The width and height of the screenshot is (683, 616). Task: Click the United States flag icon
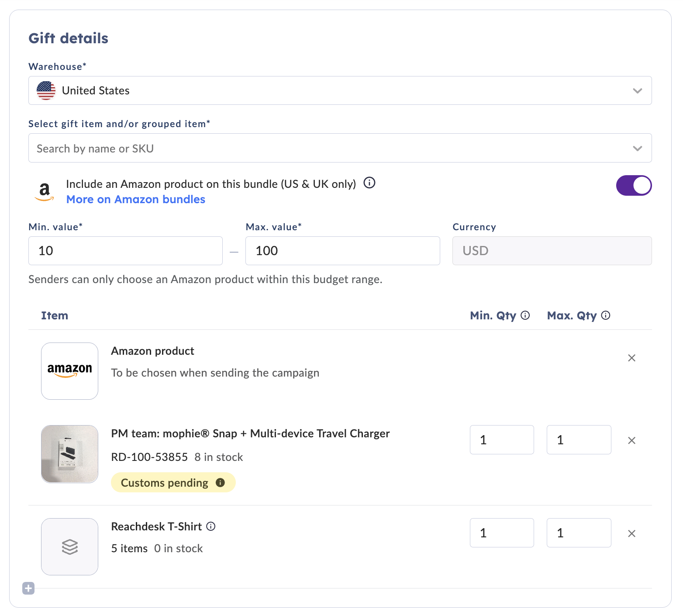point(46,90)
